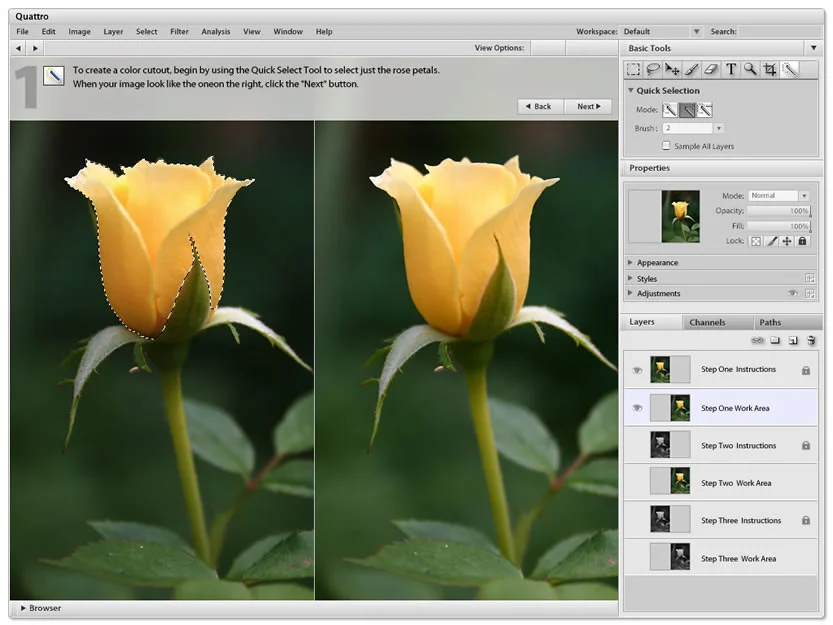833x625 pixels.
Task: Open the Basic Tools panel menu arrow
Action: tap(813, 48)
